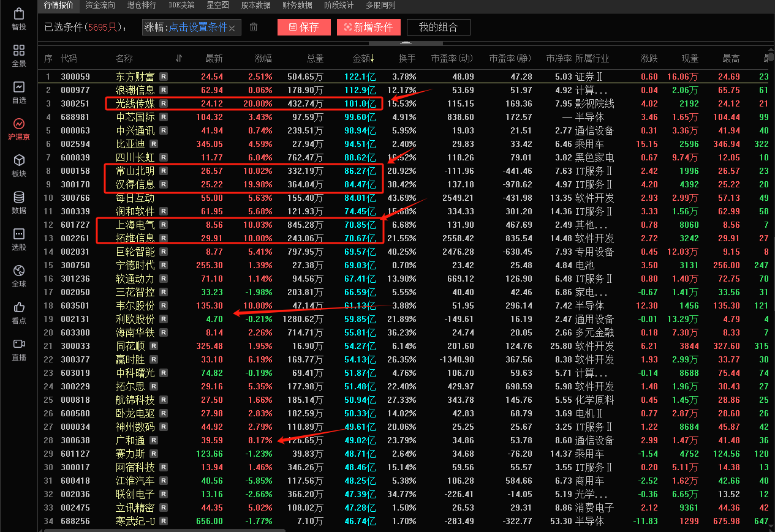The width and height of the screenshot is (775, 532).
Task: Click the R badge next to 中芯国际
Action: [164, 117]
